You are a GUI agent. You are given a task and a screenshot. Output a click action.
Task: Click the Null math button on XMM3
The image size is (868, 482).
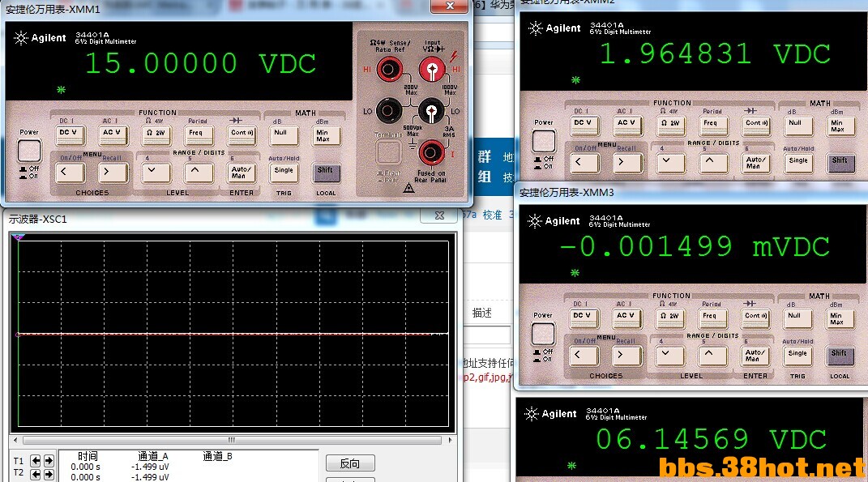tap(797, 318)
